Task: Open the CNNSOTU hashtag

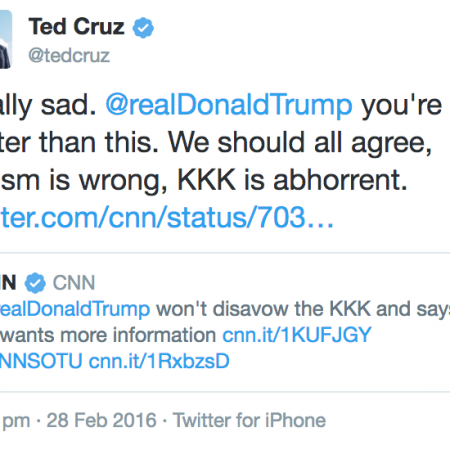Action: (x=41, y=361)
